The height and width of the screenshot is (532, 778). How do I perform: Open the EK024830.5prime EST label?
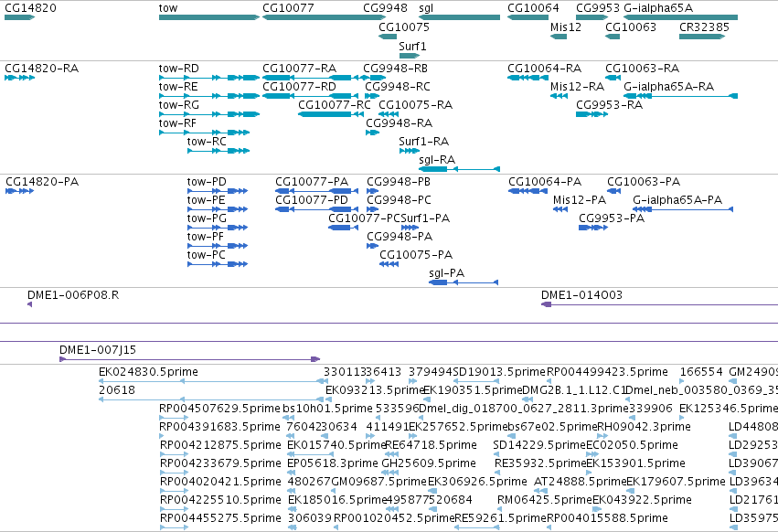pyautogui.click(x=148, y=372)
